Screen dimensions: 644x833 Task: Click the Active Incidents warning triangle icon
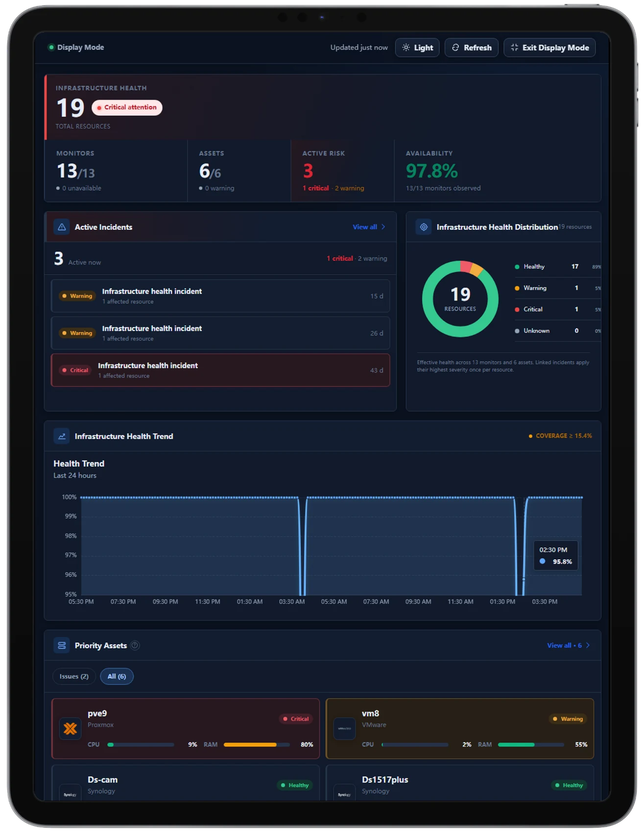[x=62, y=227]
